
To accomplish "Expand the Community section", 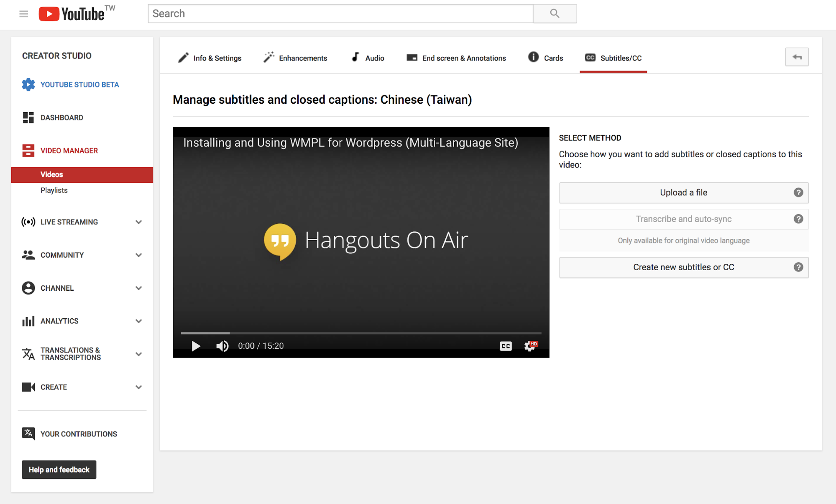I will tap(138, 255).
